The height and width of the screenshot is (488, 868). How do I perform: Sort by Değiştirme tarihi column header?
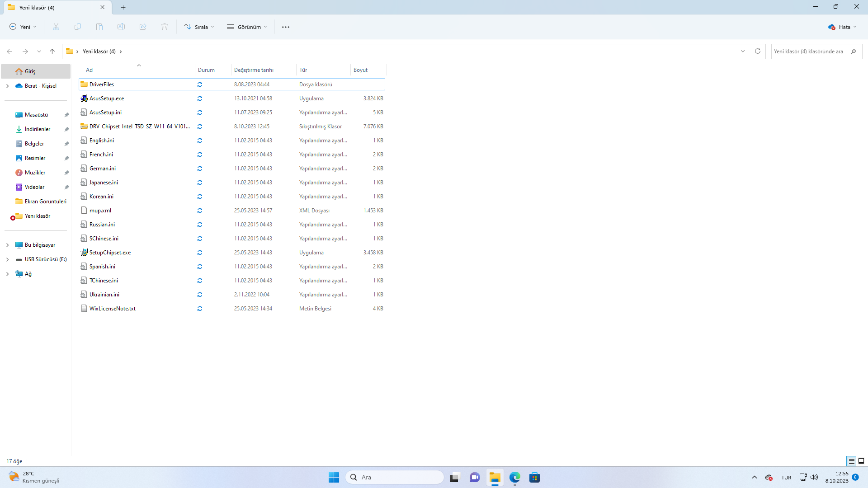pyautogui.click(x=264, y=70)
